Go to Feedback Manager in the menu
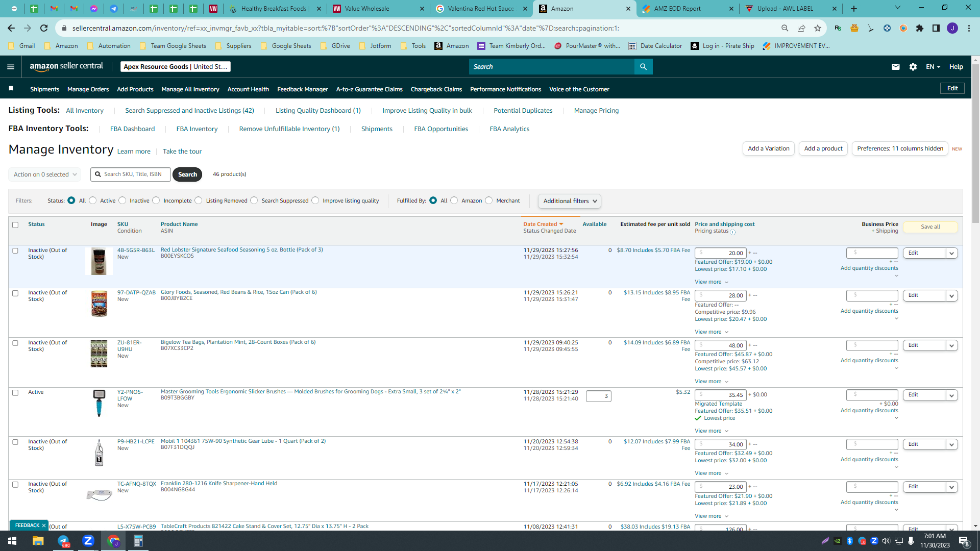Viewport: 980px width, 551px height. pyautogui.click(x=303, y=89)
